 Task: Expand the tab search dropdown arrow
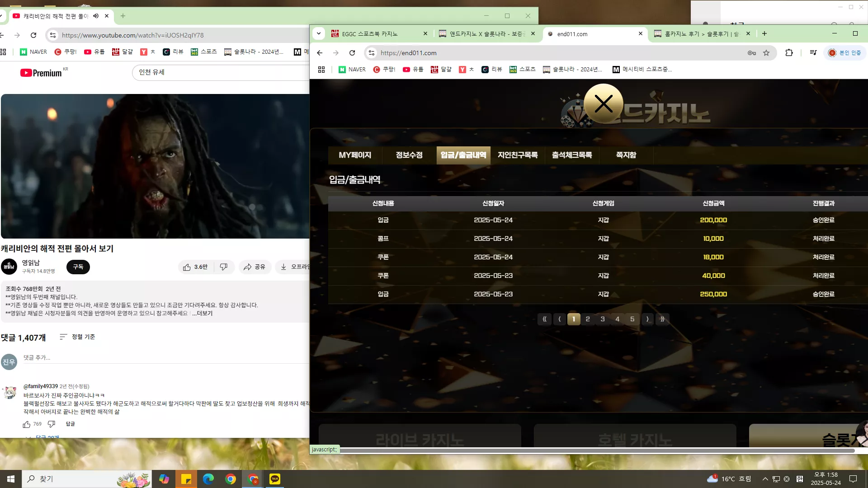[319, 33]
